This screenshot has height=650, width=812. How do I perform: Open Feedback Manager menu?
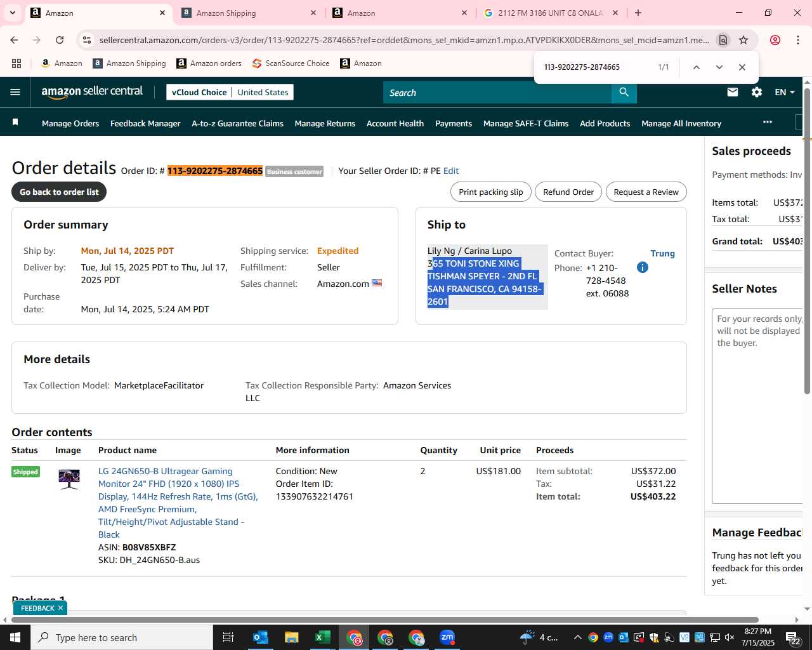(x=145, y=123)
